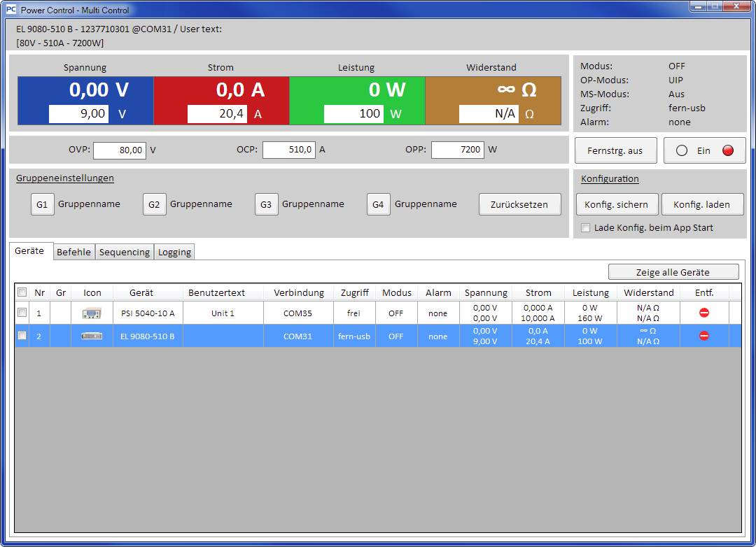Click the device icon in the EL 9080-510 B row
The height and width of the screenshot is (547, 756).
tap(91, 335)
